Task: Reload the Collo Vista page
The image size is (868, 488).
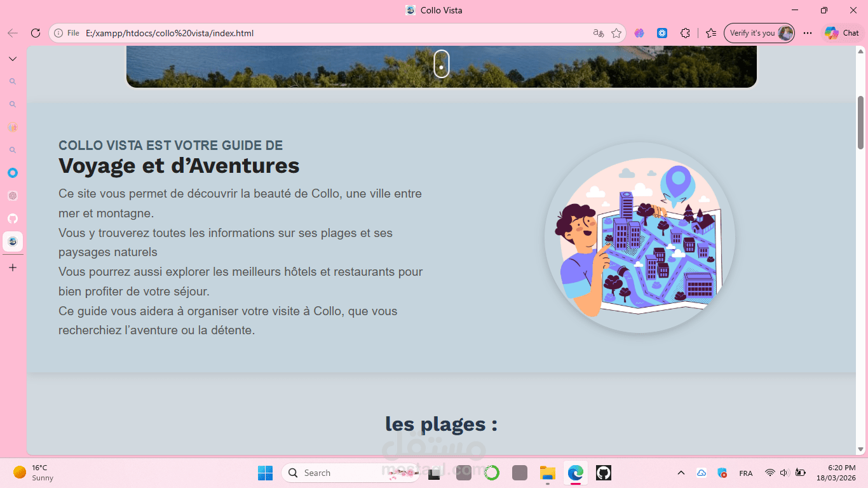Action: pyautogui.click(x=36, y=33)
